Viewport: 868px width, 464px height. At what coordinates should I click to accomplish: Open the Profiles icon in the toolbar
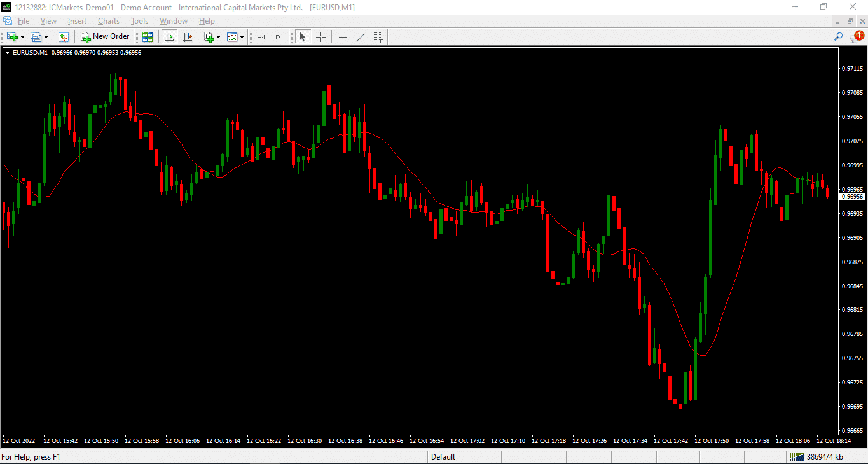(x=36, y=37)
